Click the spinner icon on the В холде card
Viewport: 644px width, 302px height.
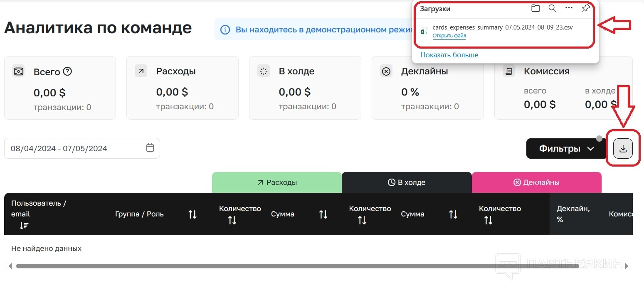click(264, 71)
